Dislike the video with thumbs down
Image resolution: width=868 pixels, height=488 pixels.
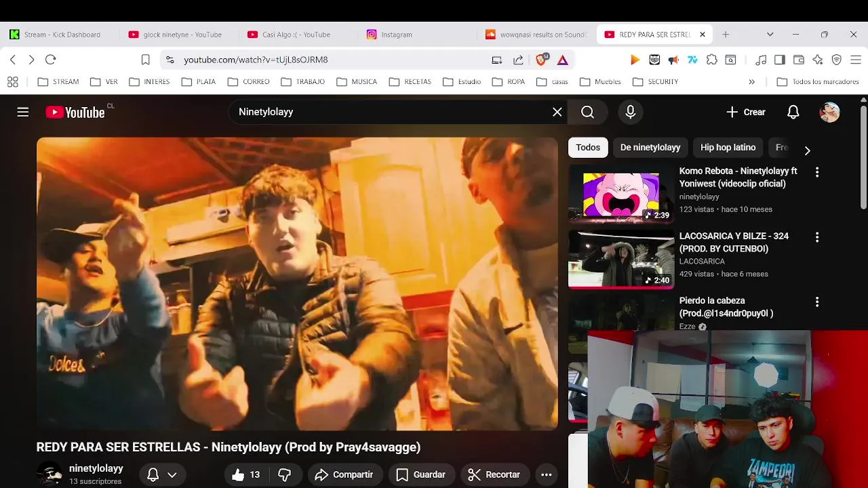click(x=285, y=474)
